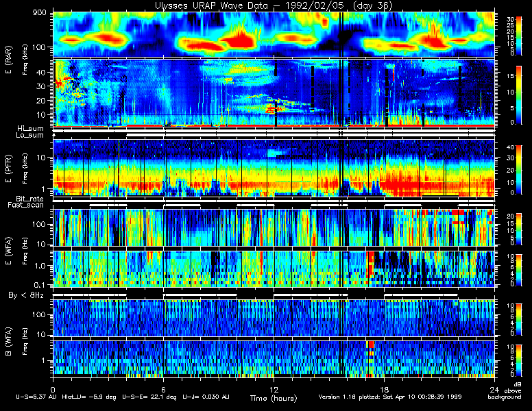The image size is (532, 411).
Task: Select the "E (RAR)" vertical axis label
Action: [x=9, y=60]
